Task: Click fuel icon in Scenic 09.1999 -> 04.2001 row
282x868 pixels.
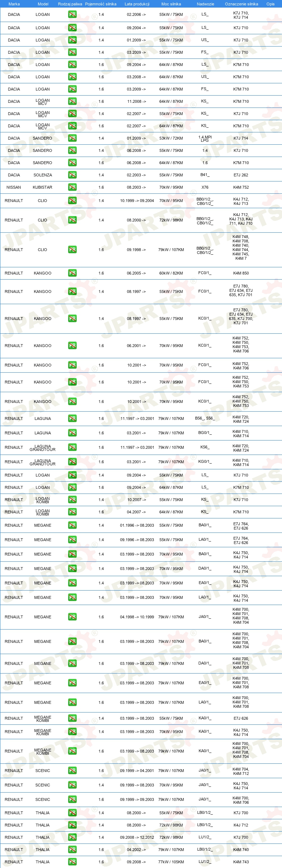Action: click(x=72, y=771)
